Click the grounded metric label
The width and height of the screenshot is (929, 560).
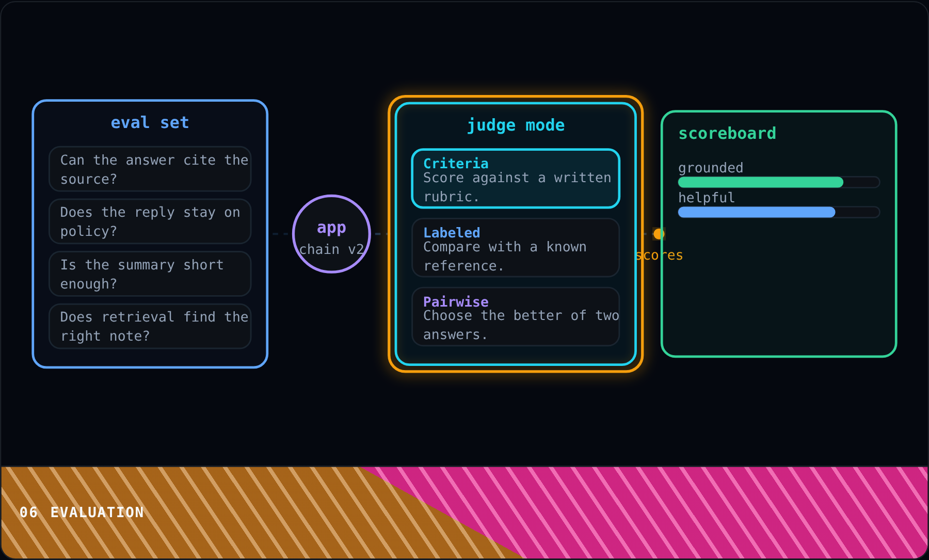point(711,168)
